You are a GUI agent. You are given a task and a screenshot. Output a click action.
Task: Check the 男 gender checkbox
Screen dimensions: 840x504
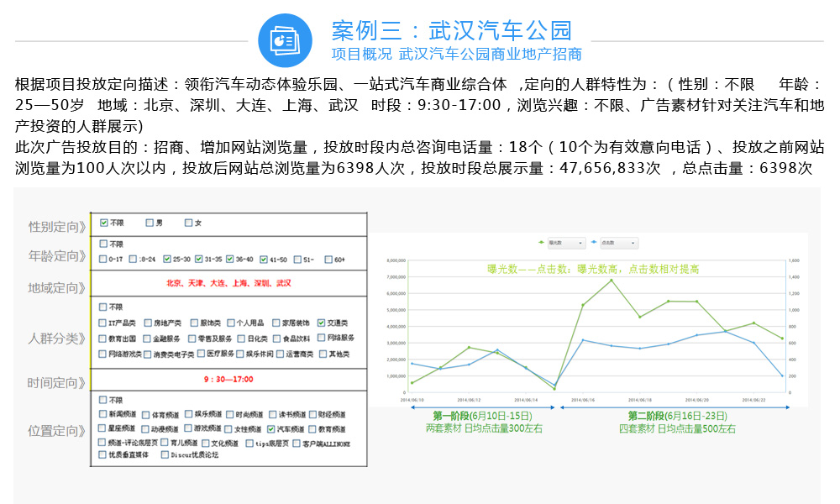point(149,223)
